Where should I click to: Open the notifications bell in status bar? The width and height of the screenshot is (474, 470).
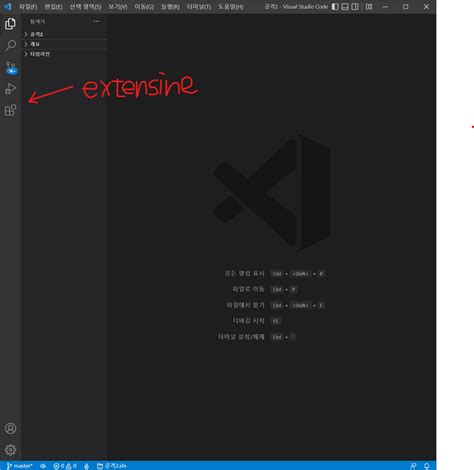(x=427, y=466)
